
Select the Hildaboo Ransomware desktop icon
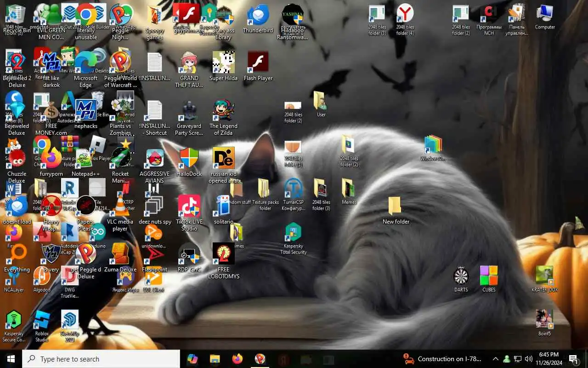pos(293,22)
